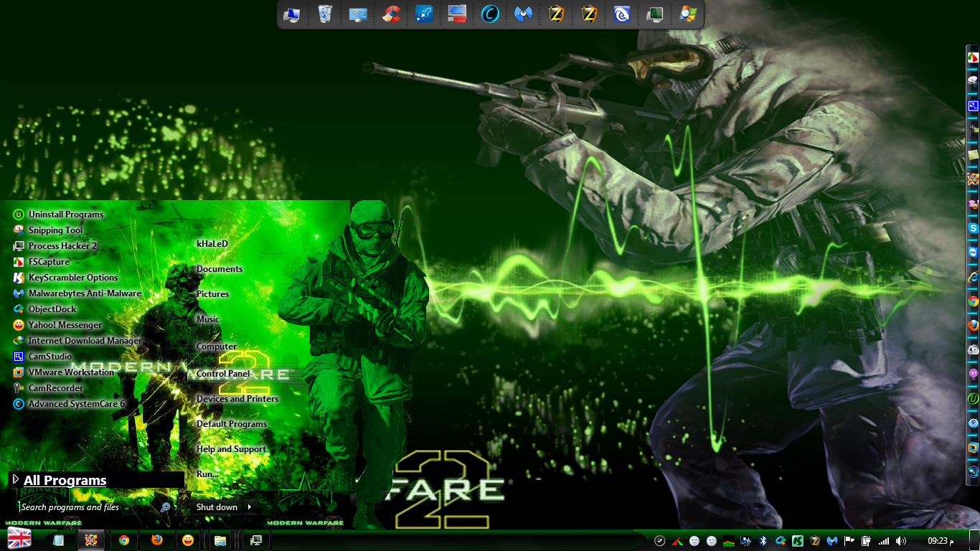Open the kHaLeD user folder link
This screenshot has height=551, width=980.
(212, 244)
